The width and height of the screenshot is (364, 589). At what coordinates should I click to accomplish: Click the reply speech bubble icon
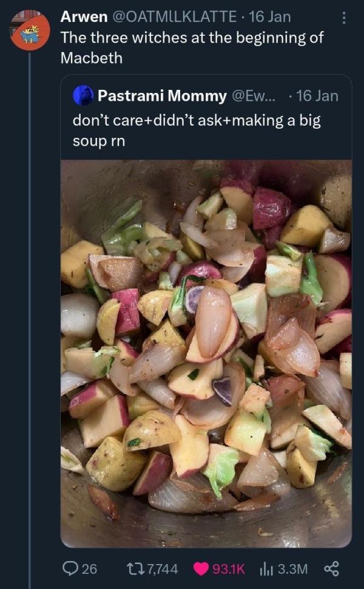(x=71, y=568)
